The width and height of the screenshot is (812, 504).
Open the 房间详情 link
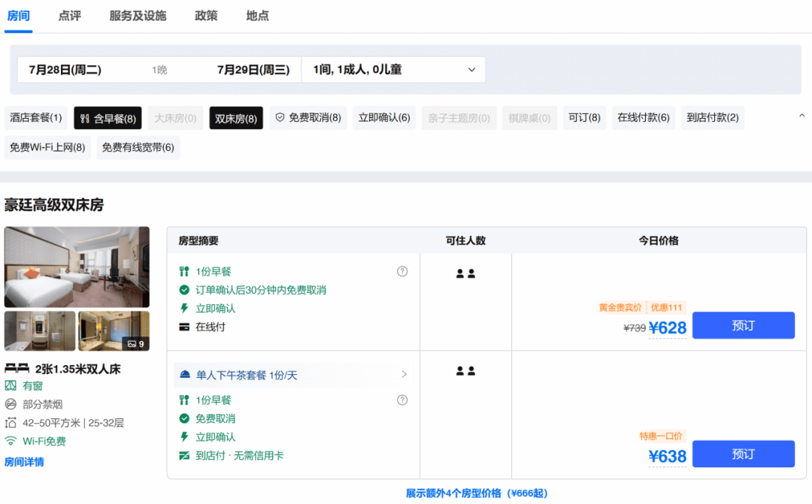24,462
